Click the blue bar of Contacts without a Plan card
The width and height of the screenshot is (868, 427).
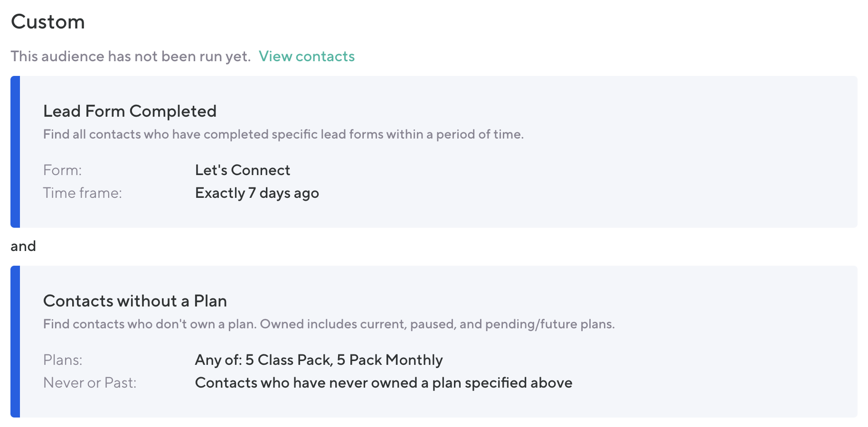coord(15,342)
